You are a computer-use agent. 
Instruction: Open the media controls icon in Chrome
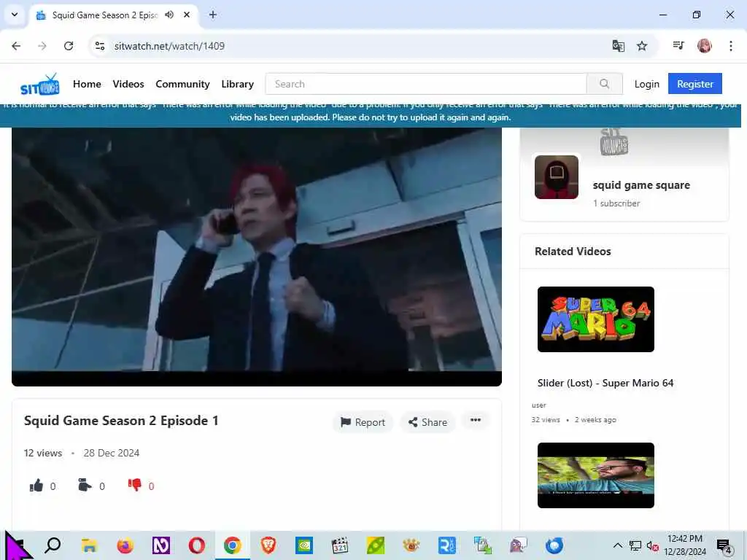[678, 46]
